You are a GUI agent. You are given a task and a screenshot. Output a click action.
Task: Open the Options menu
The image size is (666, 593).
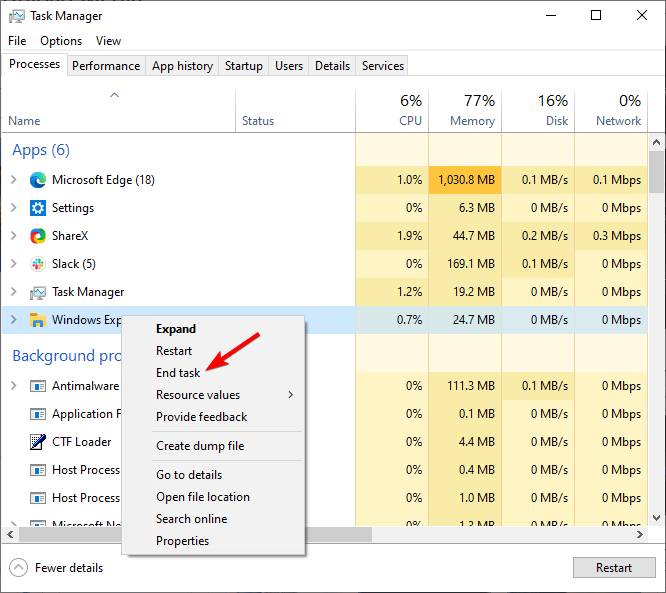(x=61, y=41)
